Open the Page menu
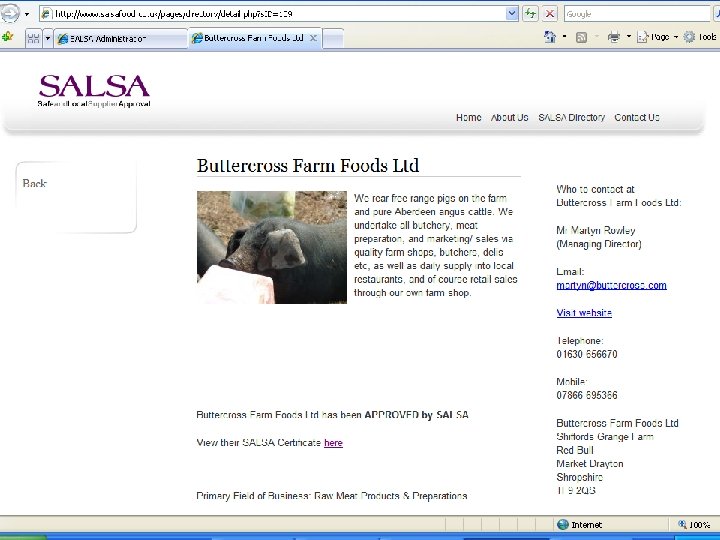 coord(657,37)
